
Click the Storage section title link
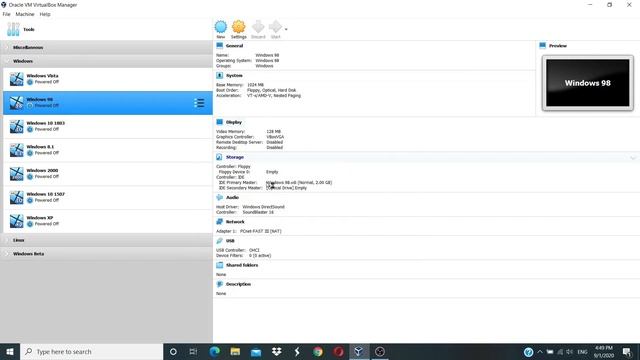pos(235,158)
